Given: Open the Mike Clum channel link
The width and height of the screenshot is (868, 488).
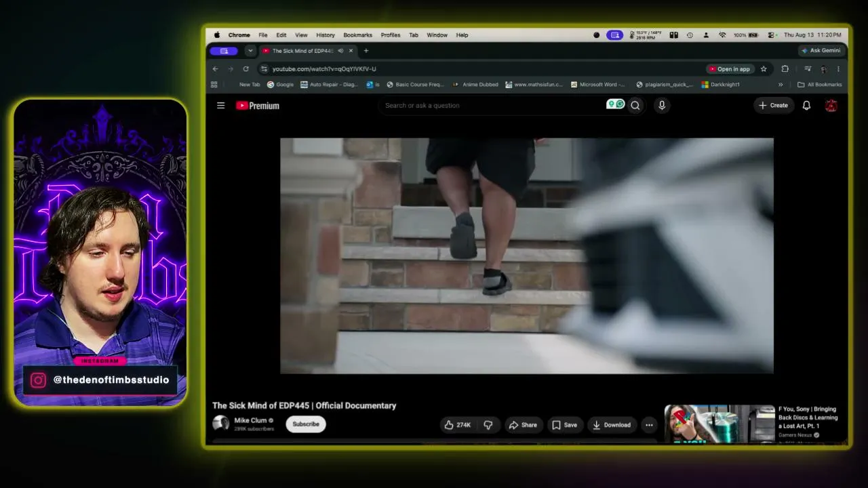Looking at the screenshot, I should [x=250, y=420].
